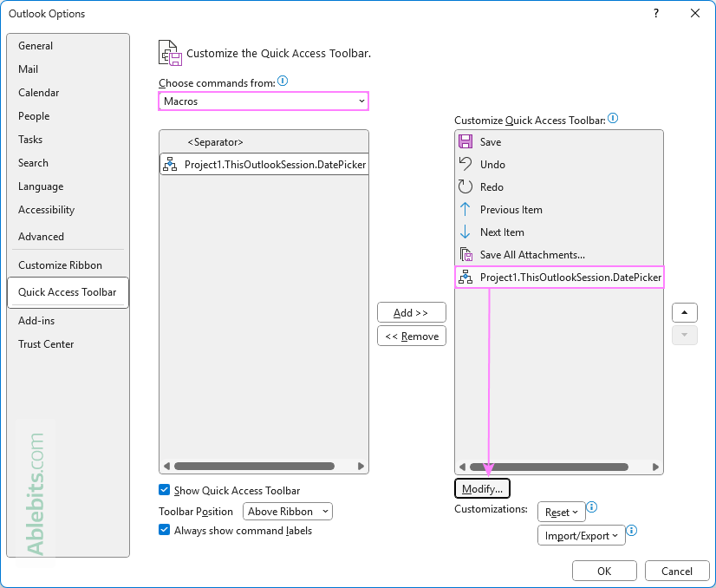Click the Previous Item up-arrow icon
Screen dimensions: 716x588
[465, 209]
